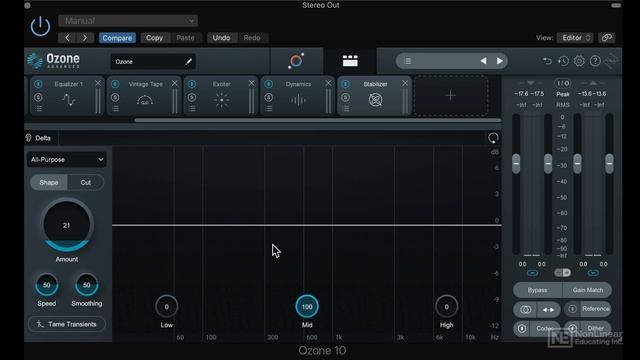
Task: Click the Ozone undo arrow icon
Action: click(x=547, y=61)
